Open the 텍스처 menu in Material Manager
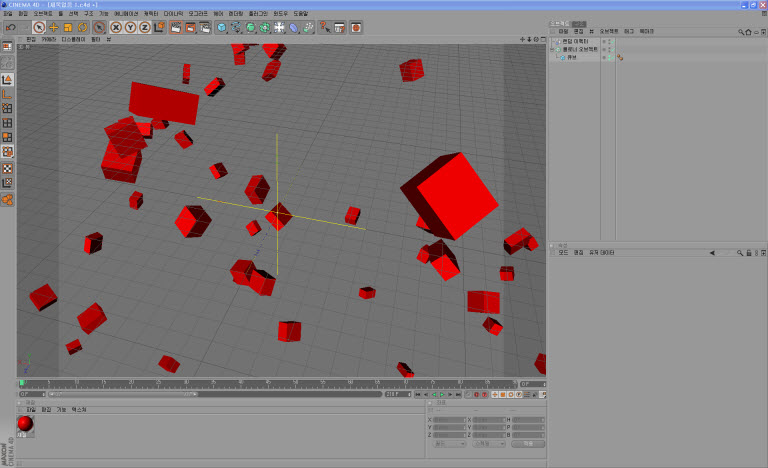768x468 pixels. pos(79,410)
